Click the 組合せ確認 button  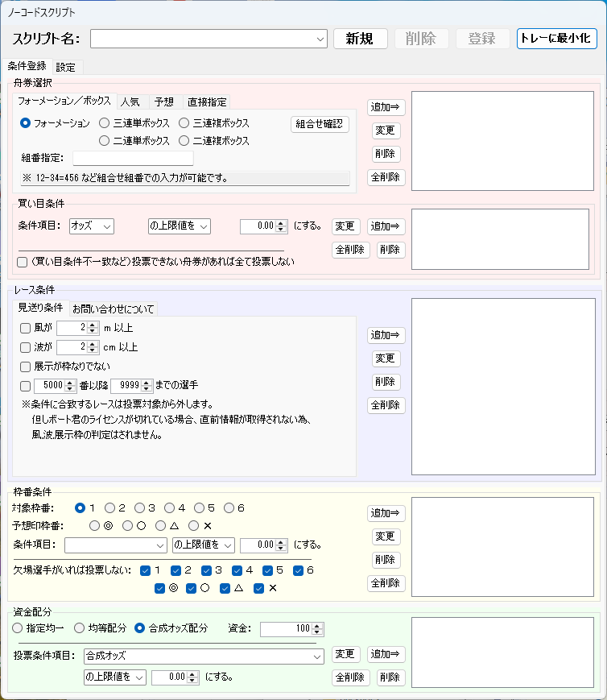320,124
